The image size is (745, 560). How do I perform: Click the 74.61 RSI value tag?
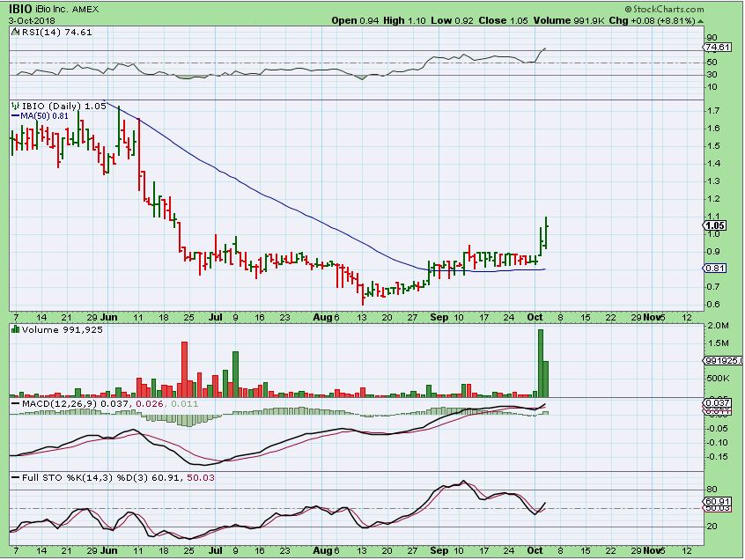(x=719, y=48)
